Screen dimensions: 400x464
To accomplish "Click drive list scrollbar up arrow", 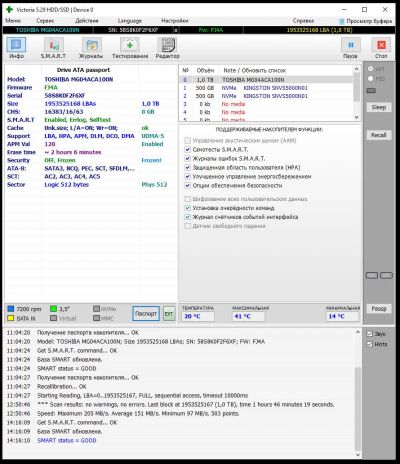I will pos(356,69).
